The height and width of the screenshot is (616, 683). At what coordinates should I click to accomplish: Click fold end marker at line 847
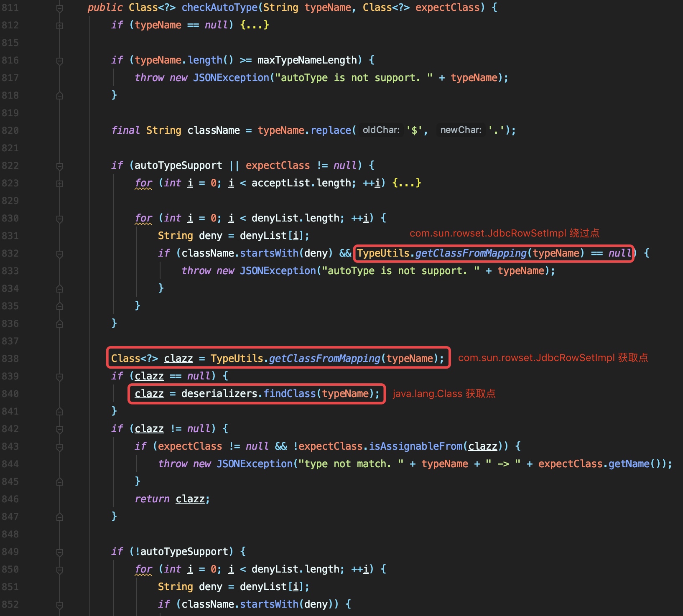(60, 517)
